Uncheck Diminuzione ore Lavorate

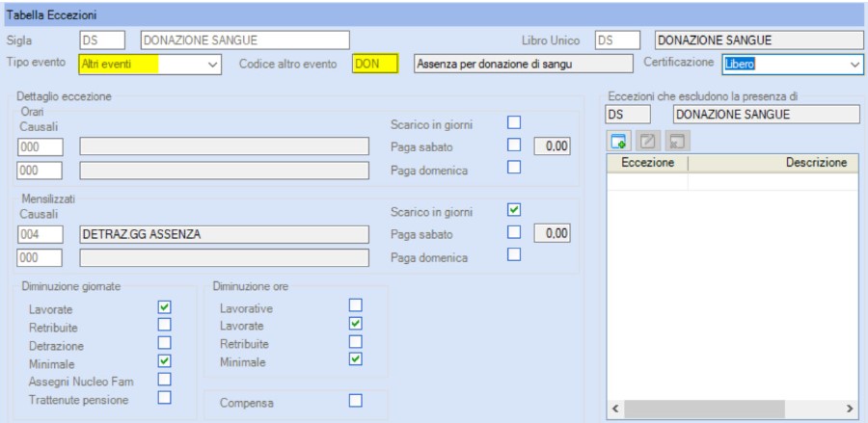355,323
